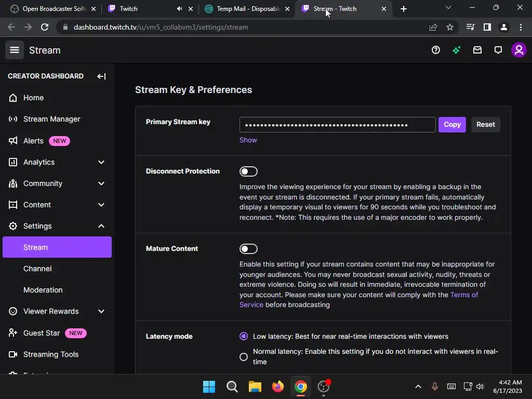Screen dimensions: 532x399
Task: Expand the Viewer Rewards section chevron
Action: coord(101,311)
